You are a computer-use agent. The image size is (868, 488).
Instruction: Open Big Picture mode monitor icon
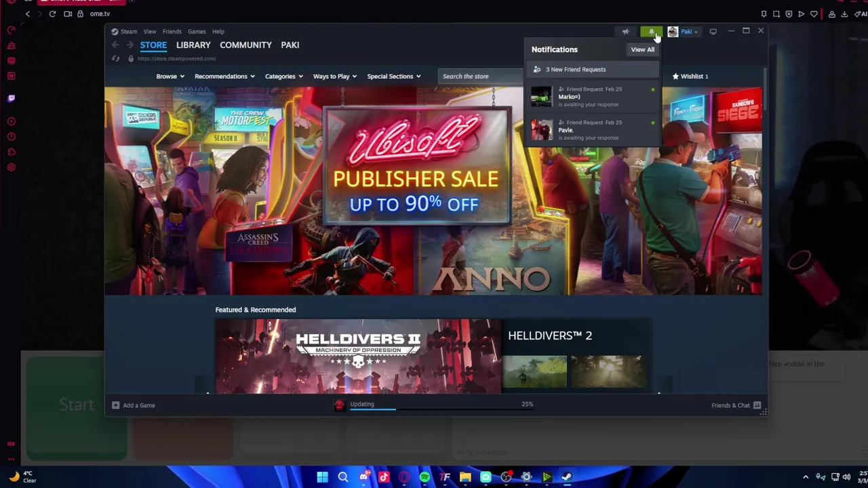(713, 31)
